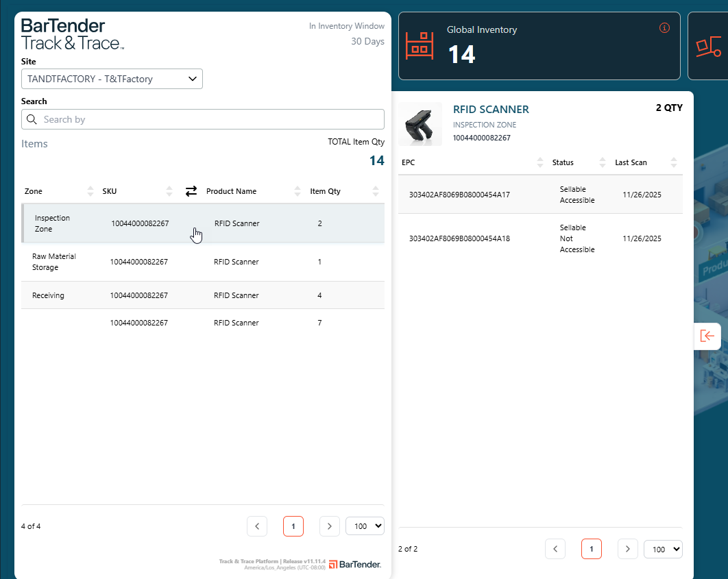Click the 30 Days inventory window text
728x579 pixels.
[367, 41]
